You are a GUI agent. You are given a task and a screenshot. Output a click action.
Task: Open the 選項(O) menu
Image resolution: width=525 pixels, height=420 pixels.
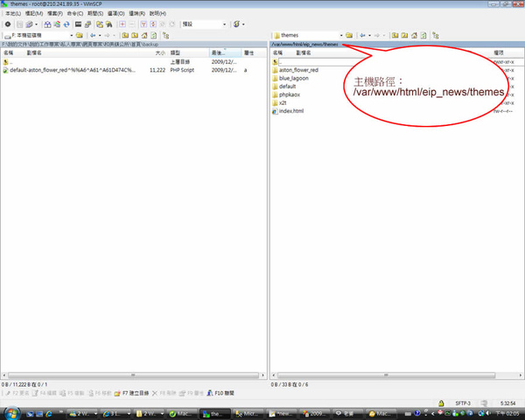115,13
